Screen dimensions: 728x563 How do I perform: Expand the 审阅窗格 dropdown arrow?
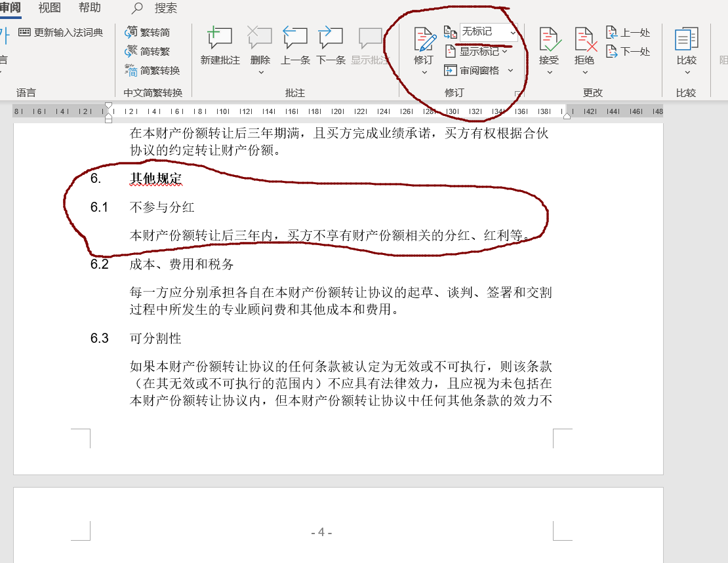[x=510, y=71]
